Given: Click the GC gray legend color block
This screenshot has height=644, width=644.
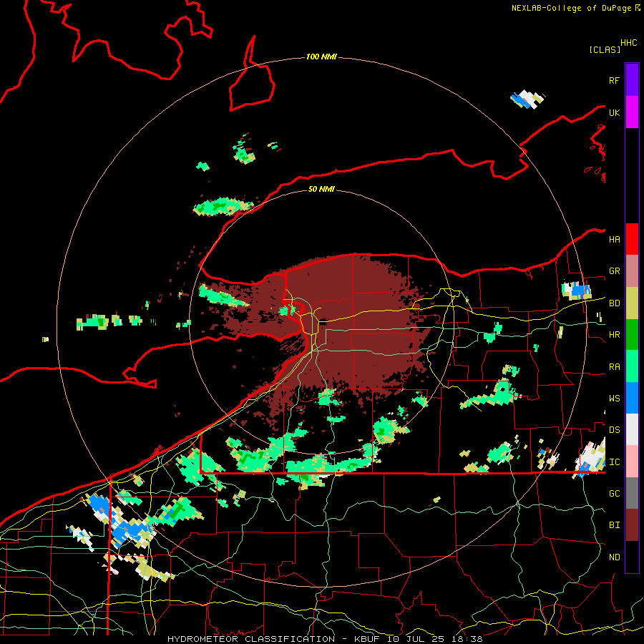Looking at the screenshot, I should (x=632, y=493).
